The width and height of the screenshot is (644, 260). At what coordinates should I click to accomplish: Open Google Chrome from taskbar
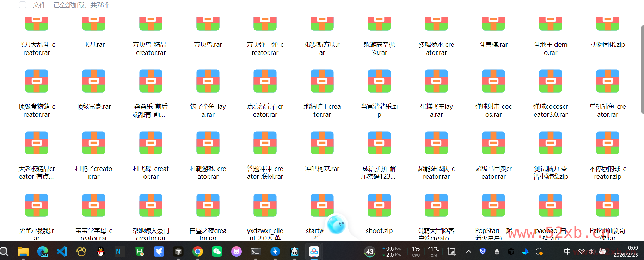198,252
